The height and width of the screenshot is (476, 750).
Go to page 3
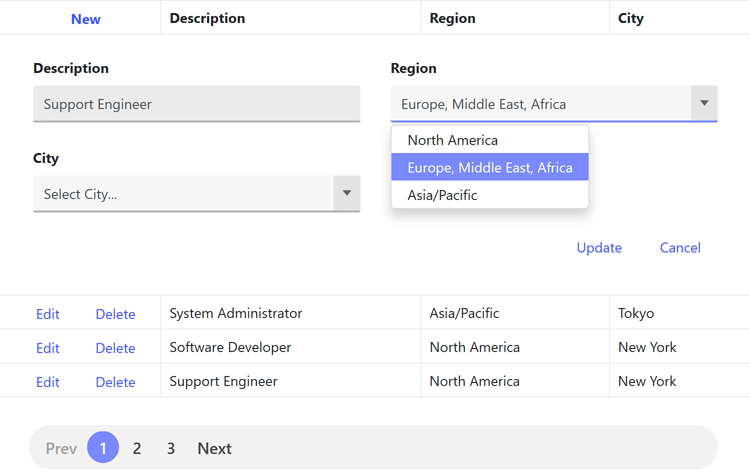point(171,448)
